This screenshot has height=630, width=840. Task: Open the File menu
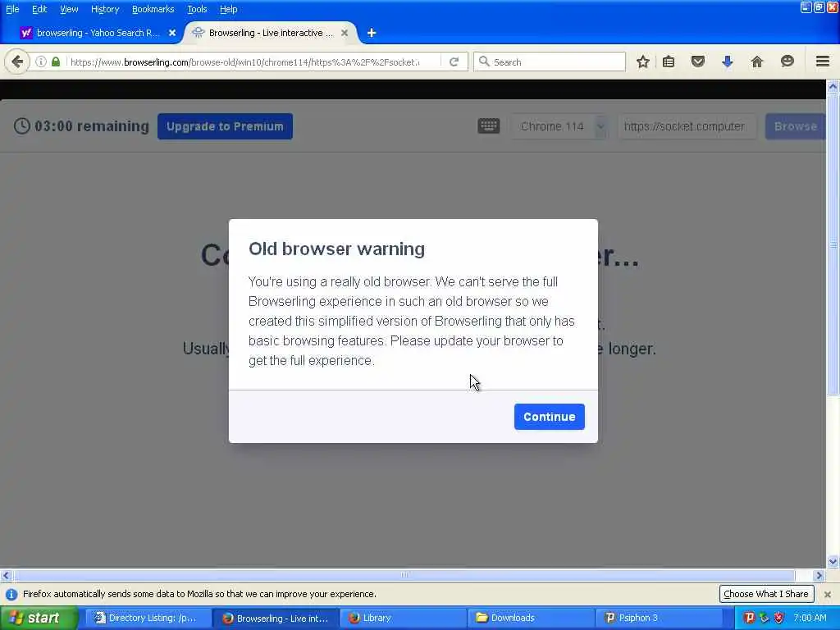[x=12, y=9]
